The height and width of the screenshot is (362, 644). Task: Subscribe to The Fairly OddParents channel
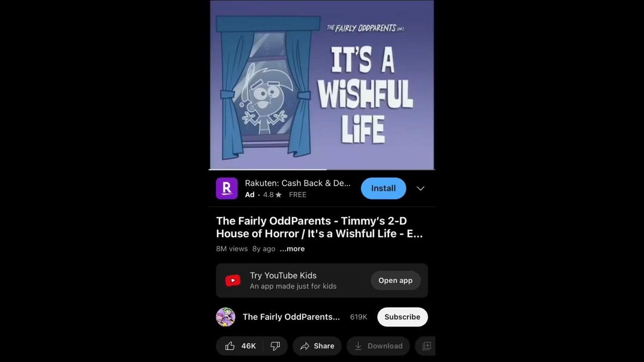[403, 317]
